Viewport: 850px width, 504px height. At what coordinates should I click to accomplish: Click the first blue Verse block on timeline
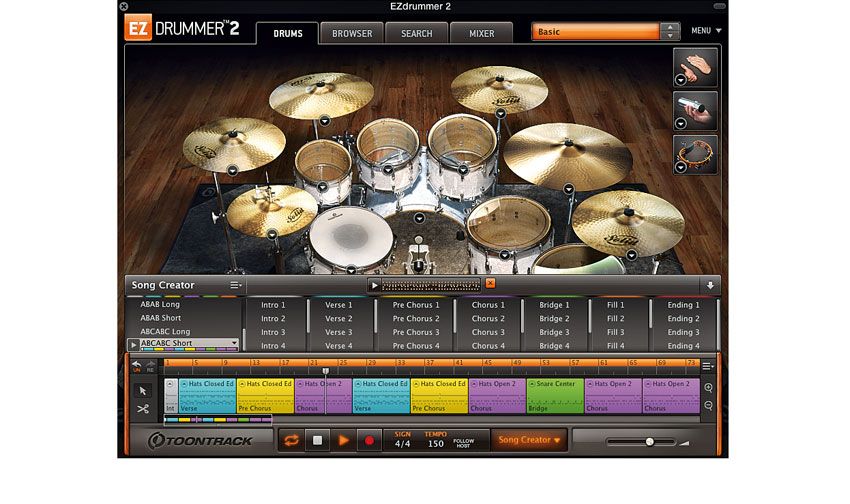(x=208, y=396)
